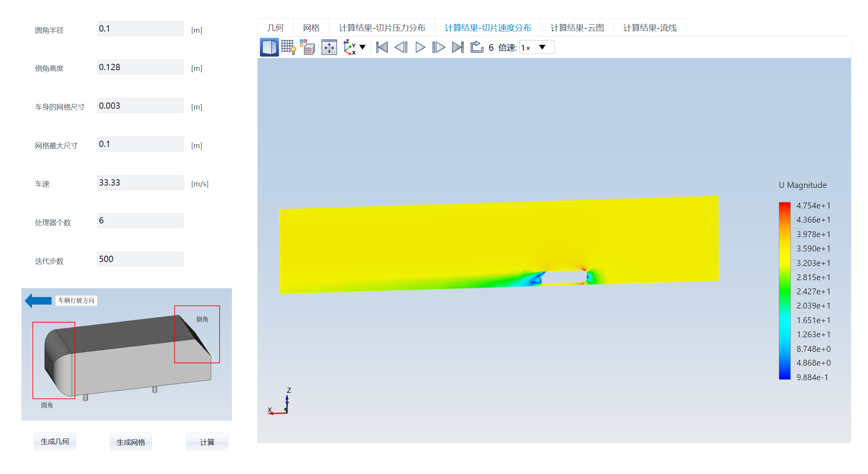Viewport: 868px width, 474px height.
Task: Select the 计算结果-切片速度分布 tab
Action: point(488,28)
